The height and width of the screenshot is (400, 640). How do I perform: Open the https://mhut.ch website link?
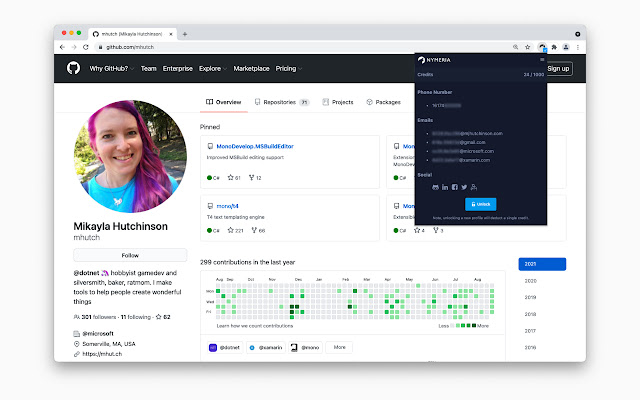102,354
